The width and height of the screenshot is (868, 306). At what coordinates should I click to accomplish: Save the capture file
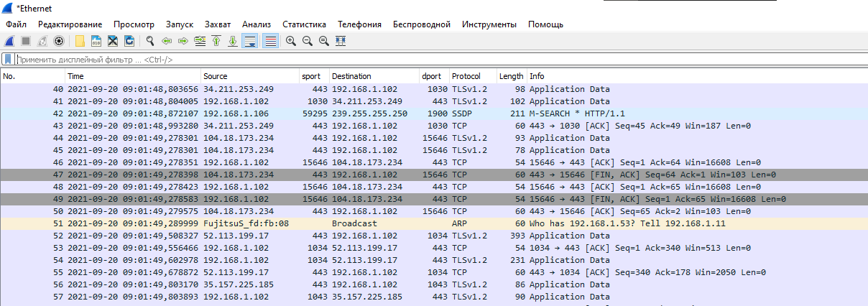96,42
